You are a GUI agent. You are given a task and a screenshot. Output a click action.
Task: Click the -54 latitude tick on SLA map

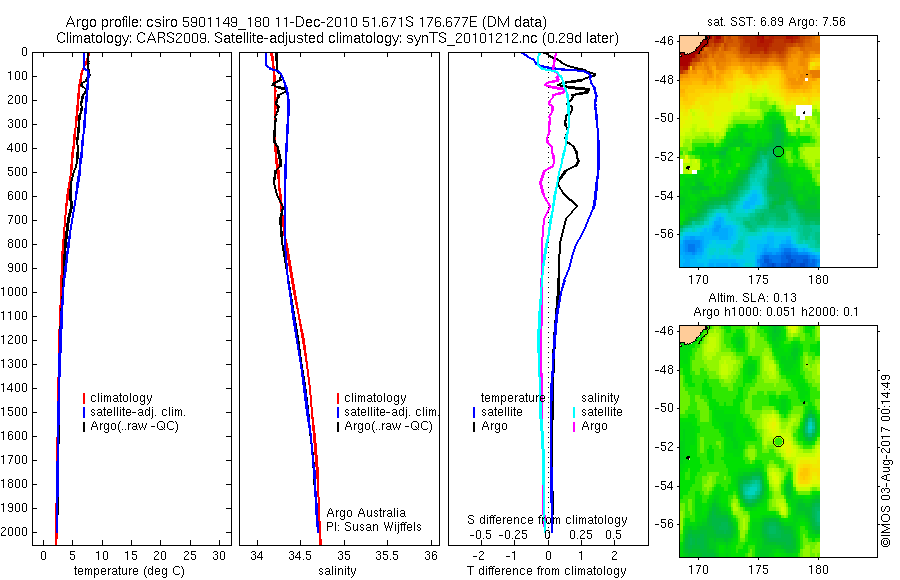coord(664,486)
